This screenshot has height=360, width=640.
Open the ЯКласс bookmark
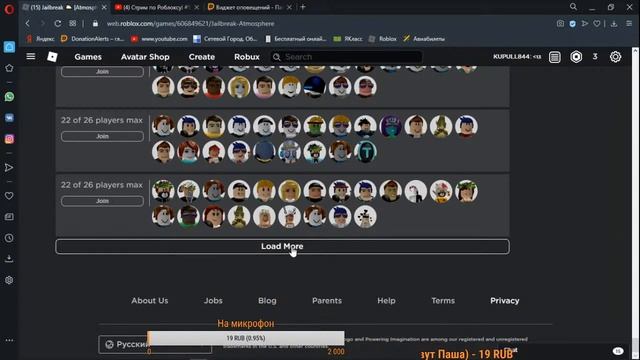pos(348,39)
